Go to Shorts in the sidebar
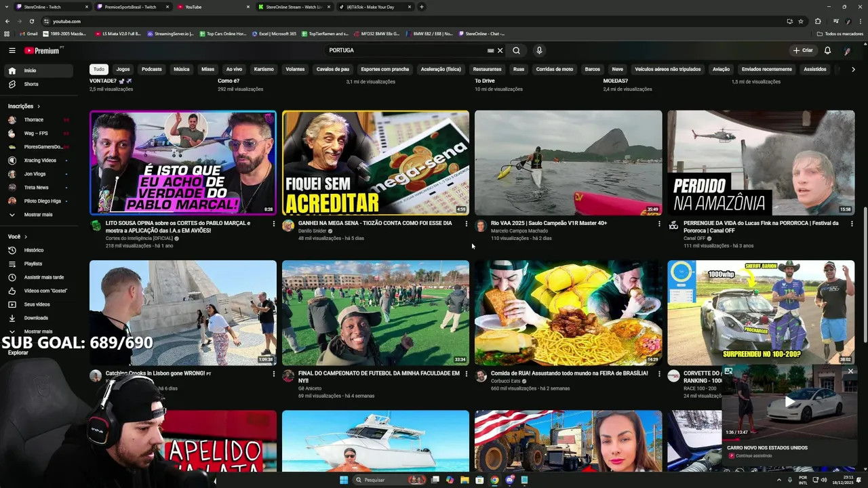Image resolution: width=868 pixels, height=488 pixels. tap(39, 84)
